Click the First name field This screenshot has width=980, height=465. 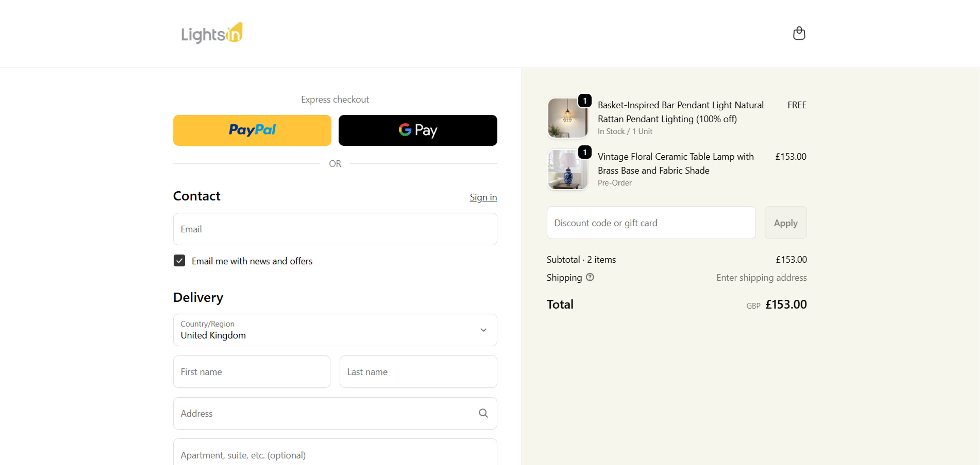251,371
